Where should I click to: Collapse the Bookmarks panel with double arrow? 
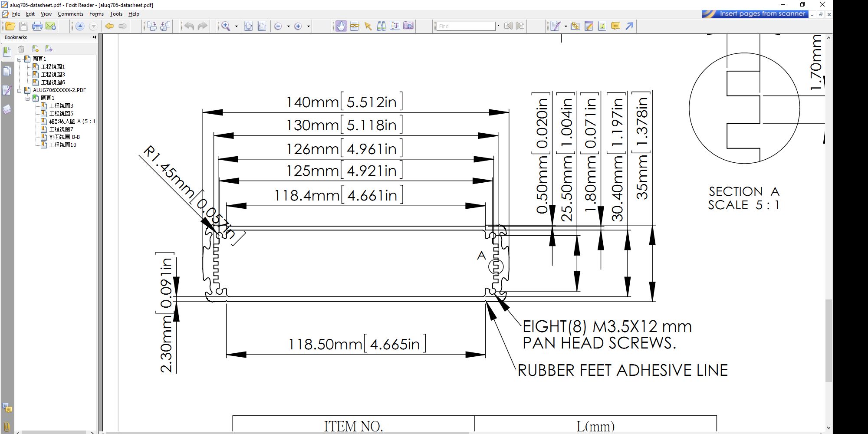click(94, 37)
